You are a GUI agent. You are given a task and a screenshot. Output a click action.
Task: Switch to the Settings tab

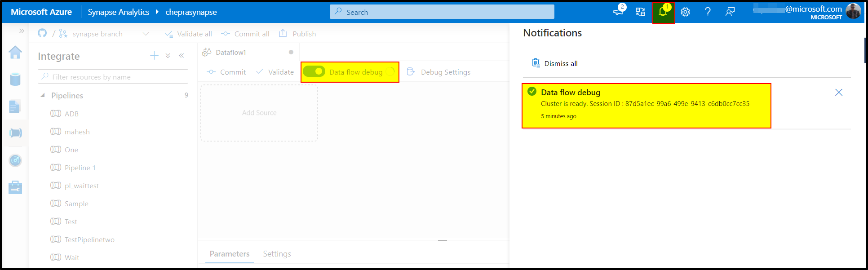click(277, 254)
